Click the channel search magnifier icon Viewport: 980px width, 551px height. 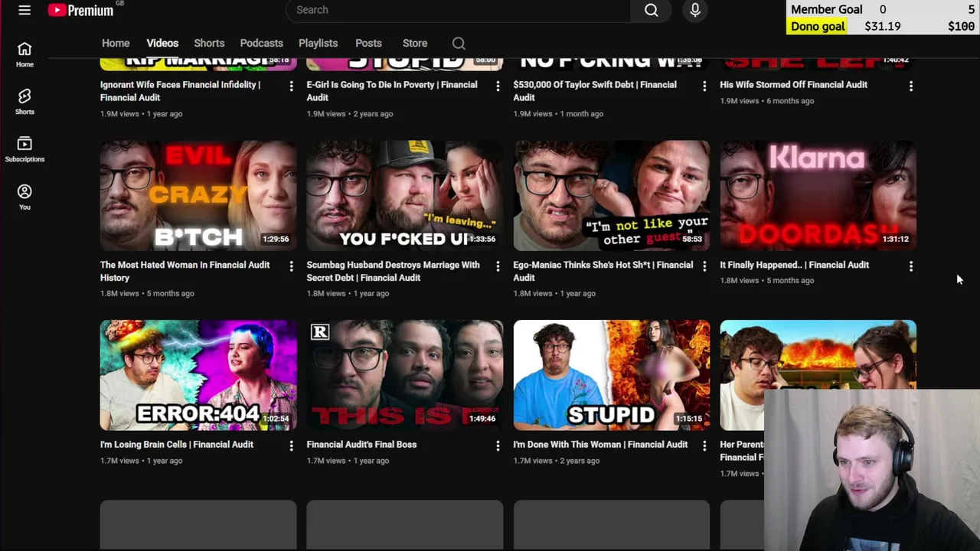pos(459,44)
